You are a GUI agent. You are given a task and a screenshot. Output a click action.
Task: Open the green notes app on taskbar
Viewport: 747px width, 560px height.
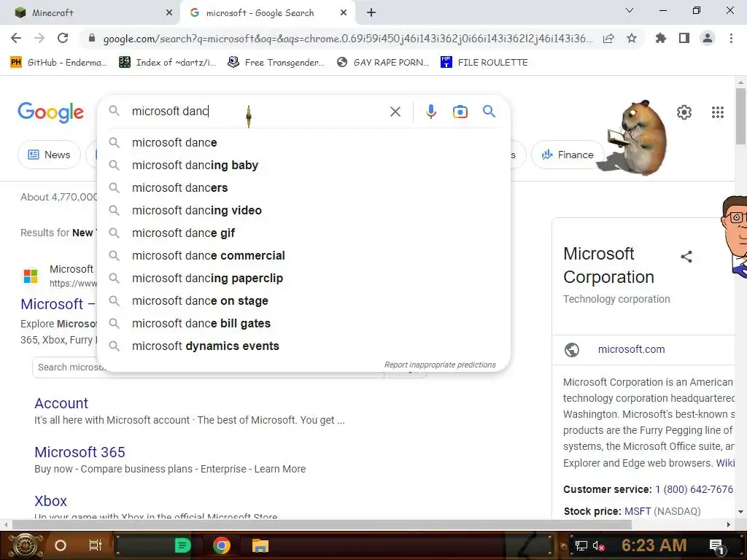coord(182,545)
